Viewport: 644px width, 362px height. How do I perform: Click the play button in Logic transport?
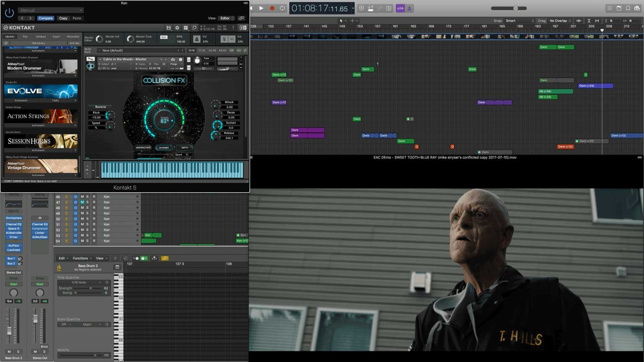tap(261, 8)
